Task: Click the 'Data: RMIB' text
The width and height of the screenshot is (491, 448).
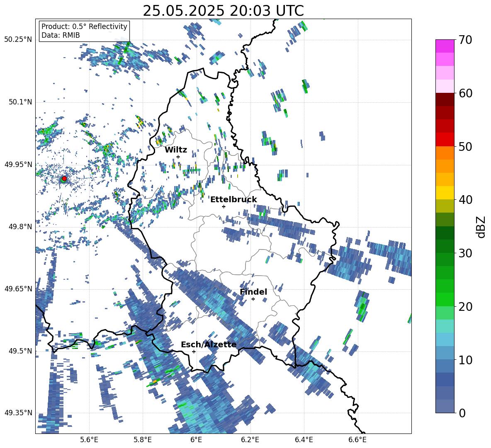Action: pyautogui.click(x=61, y=35)
